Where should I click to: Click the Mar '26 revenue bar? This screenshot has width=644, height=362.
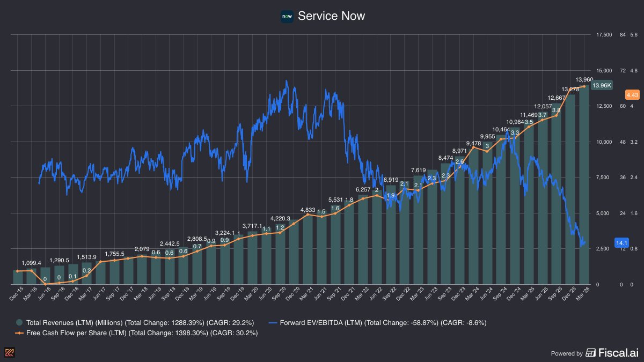[x=584, y=185]
